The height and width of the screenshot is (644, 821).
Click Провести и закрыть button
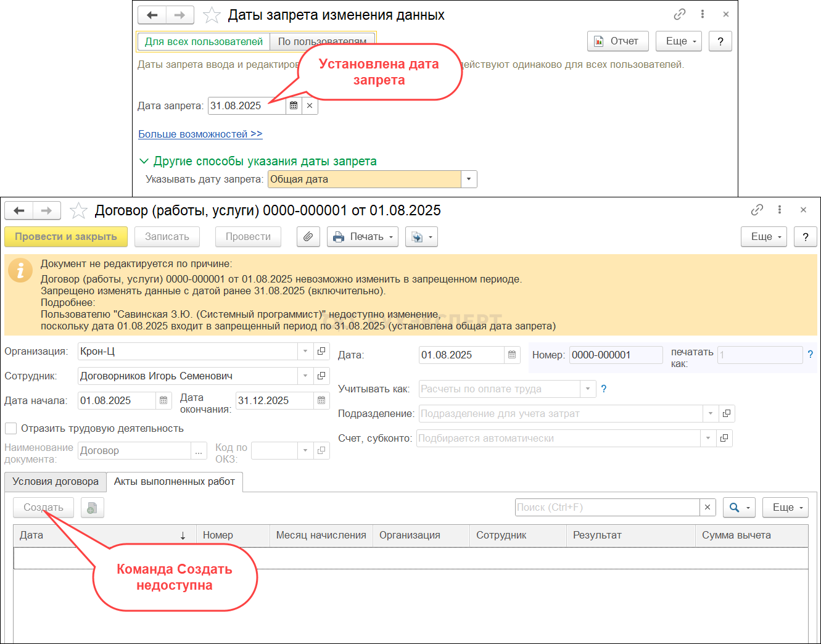[x=66, y=237]
